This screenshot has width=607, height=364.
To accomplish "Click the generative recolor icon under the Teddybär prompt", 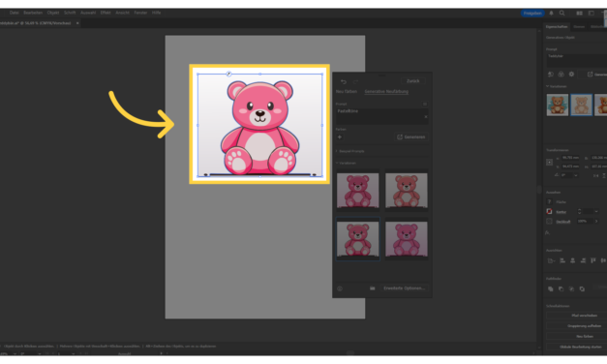I will 561,74.
